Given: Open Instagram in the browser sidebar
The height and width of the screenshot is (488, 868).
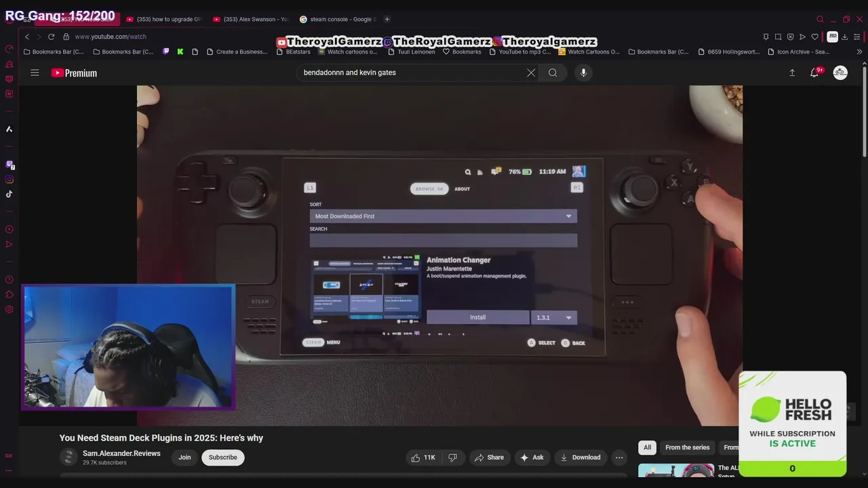Looking at the screenshot, I should 9,180.
